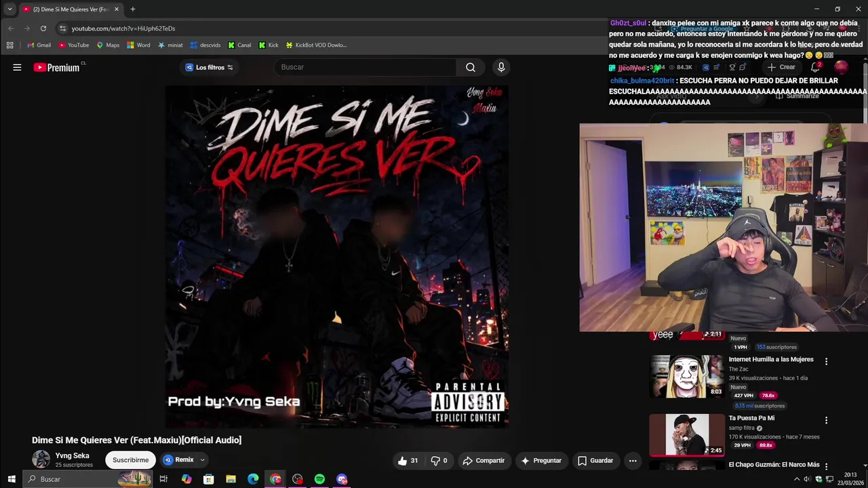Click the Suscribirme button
This screenshot has width=868, height=488.
[x=130, y=460]
